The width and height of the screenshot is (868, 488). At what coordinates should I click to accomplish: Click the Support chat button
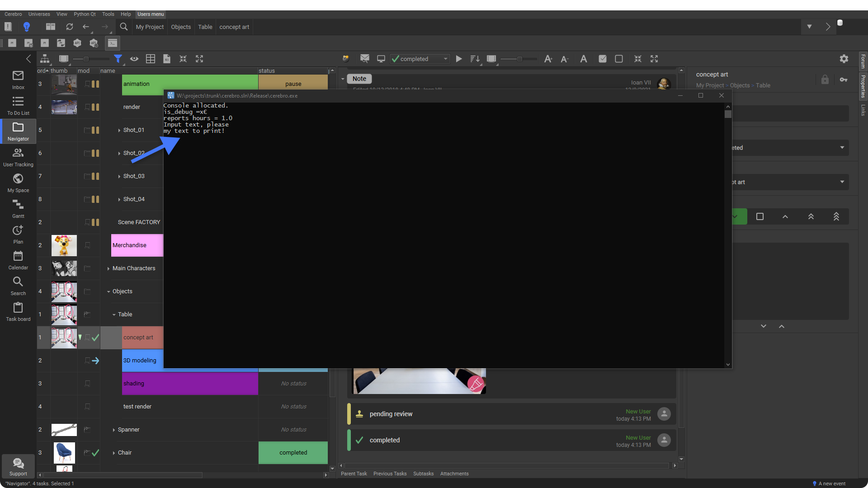pyautogui.click(x=18, y=466)
